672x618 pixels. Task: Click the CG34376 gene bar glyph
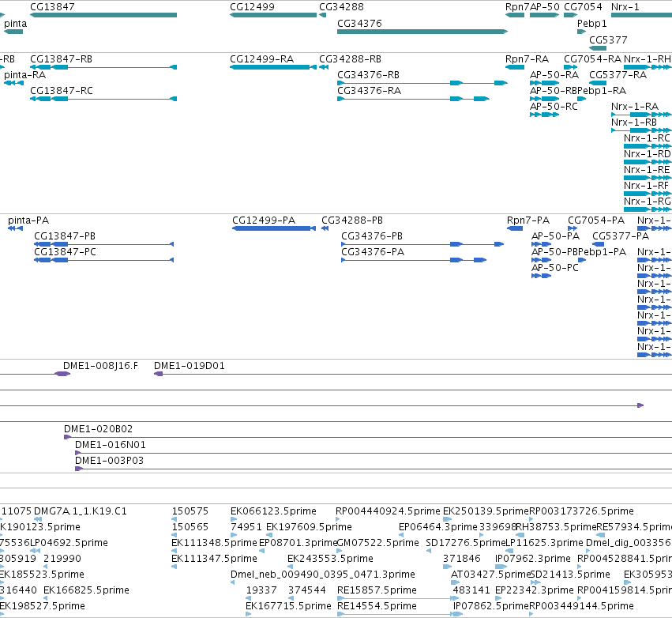pos(422,32)
